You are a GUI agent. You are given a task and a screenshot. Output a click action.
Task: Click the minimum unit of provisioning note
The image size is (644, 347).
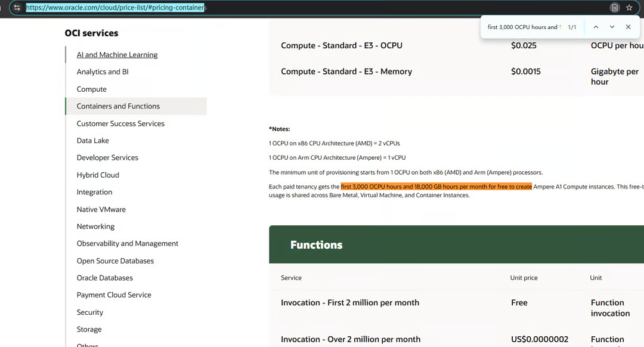(406, 172)
